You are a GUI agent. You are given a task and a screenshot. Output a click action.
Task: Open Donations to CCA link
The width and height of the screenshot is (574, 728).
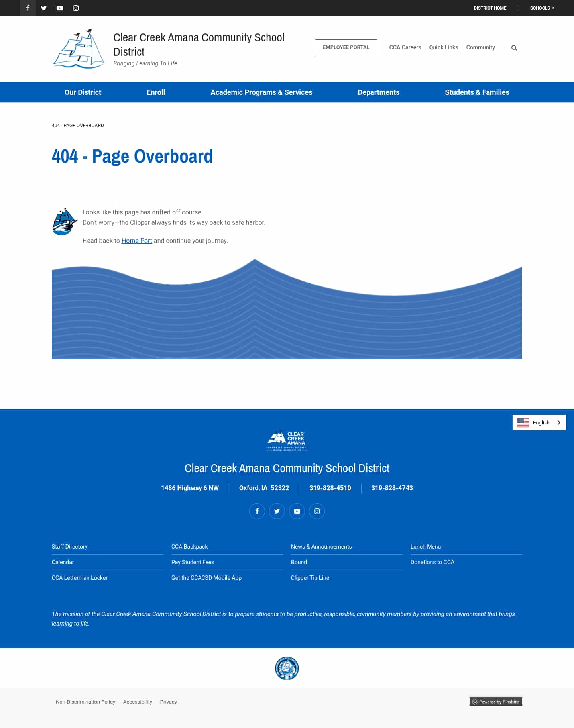point(432,562)
